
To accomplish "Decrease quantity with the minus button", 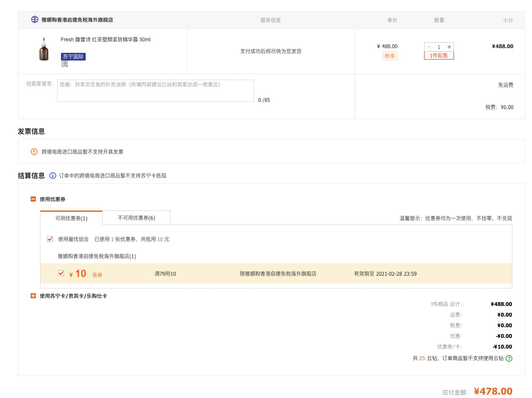I will (x=429, y=47).
